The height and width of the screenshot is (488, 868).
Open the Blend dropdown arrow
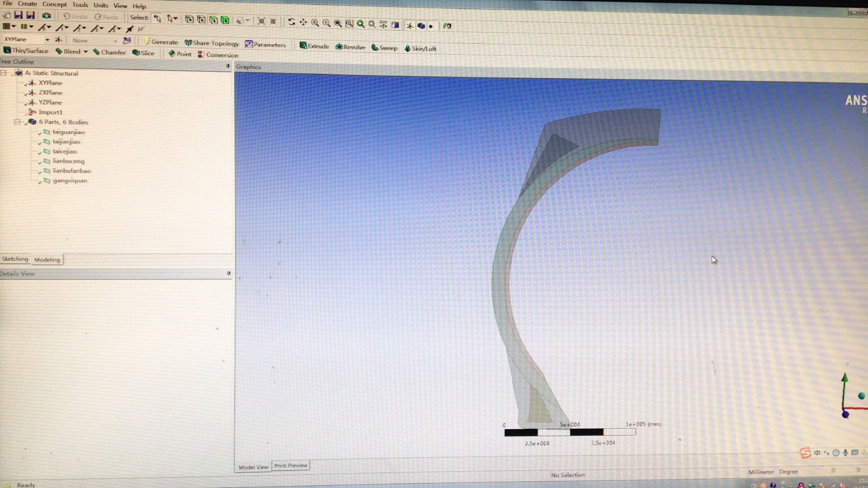tap(85, 52)
